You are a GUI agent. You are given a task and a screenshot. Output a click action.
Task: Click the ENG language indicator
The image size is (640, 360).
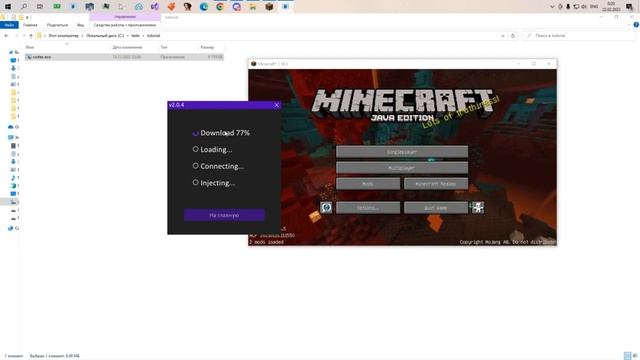point(594,7)
